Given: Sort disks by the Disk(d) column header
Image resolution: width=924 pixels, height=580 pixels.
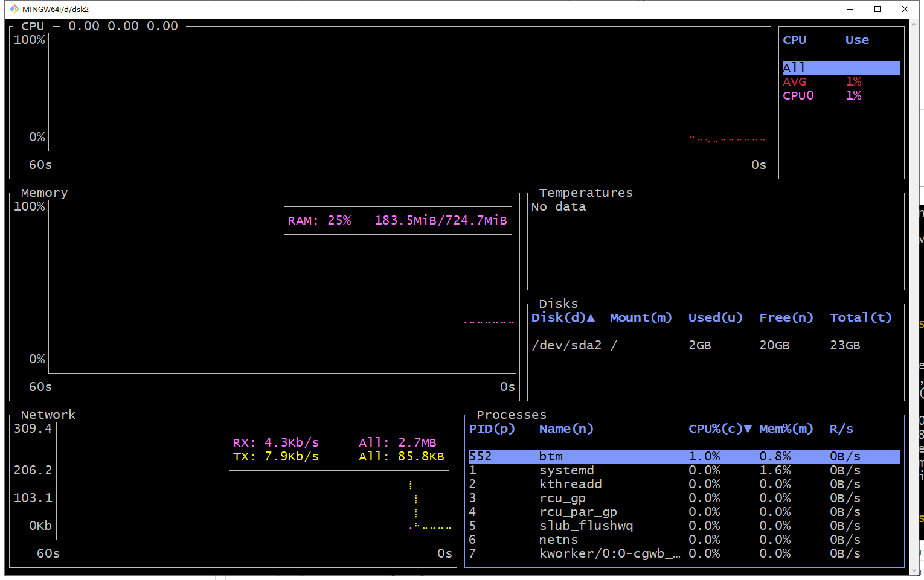Looking at the screenshot, I should (559, 317).
